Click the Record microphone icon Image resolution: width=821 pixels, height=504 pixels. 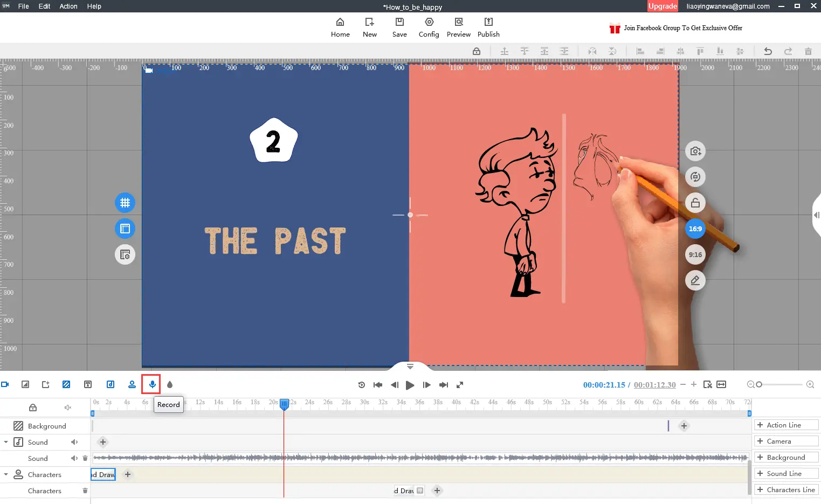click(x=153, y=384)
